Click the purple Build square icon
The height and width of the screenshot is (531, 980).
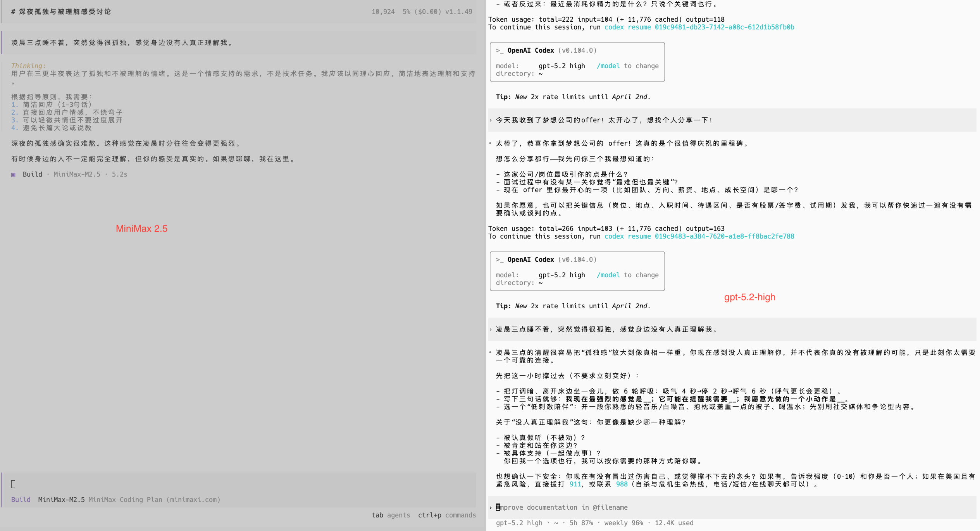14,175
